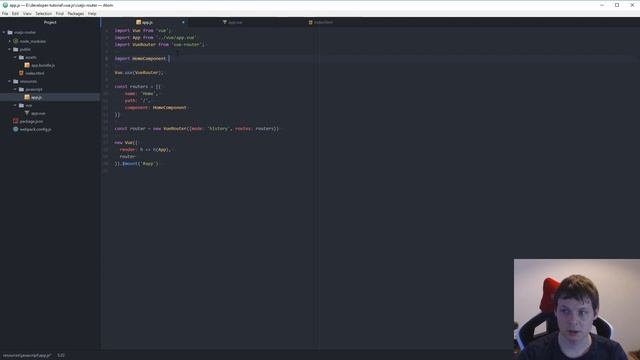
Task: Click the index.html file icon in tree
Action: coord(22,73)
